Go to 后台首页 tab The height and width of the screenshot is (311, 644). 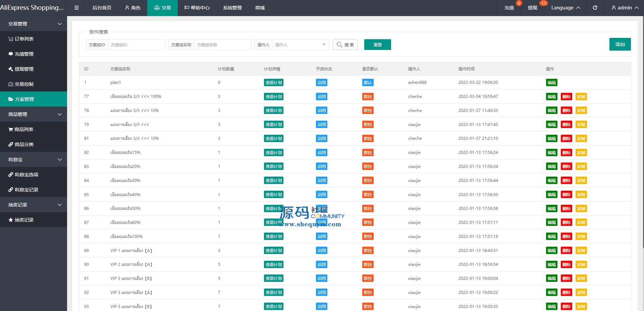tap(102, 8)
